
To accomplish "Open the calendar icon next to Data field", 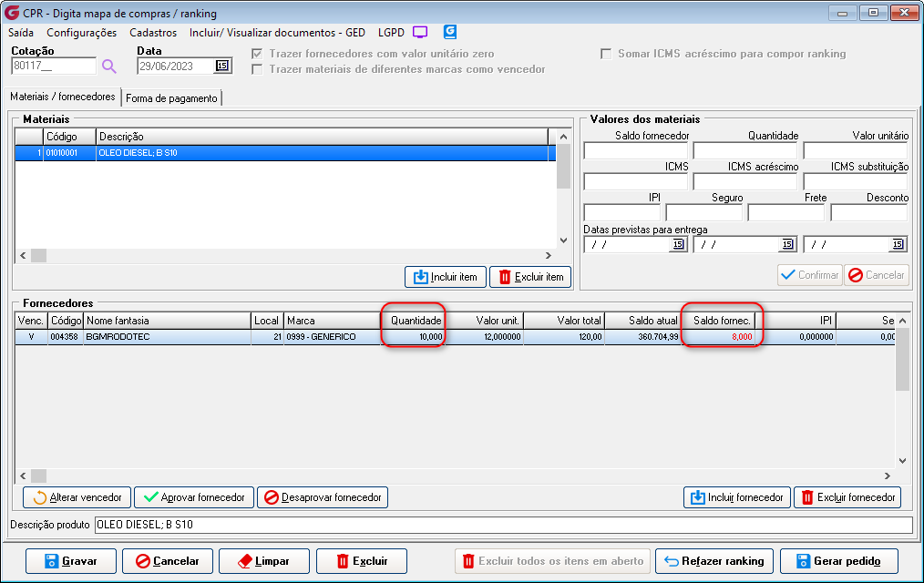I will [222, 66].
